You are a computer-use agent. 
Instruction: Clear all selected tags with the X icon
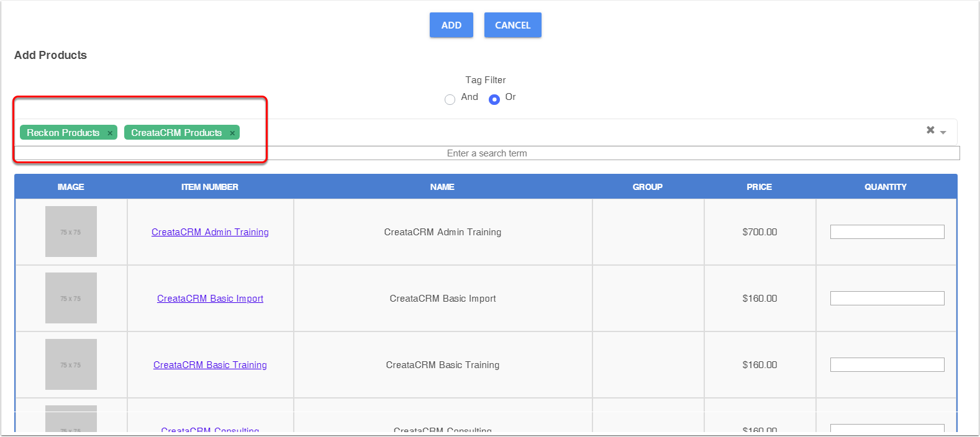coord(930,130)
